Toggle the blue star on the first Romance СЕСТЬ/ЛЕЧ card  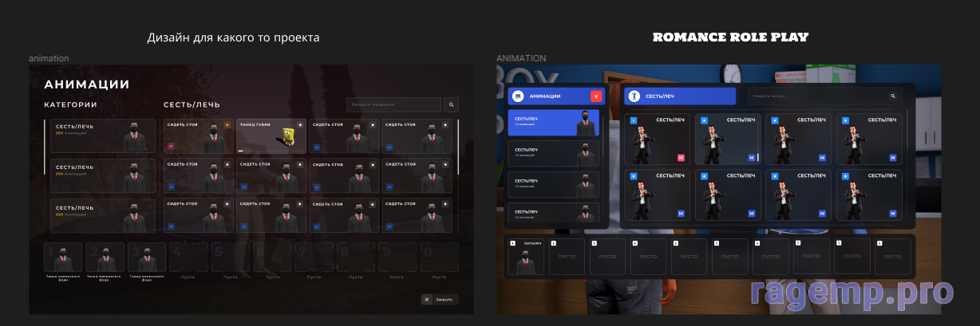633,120
